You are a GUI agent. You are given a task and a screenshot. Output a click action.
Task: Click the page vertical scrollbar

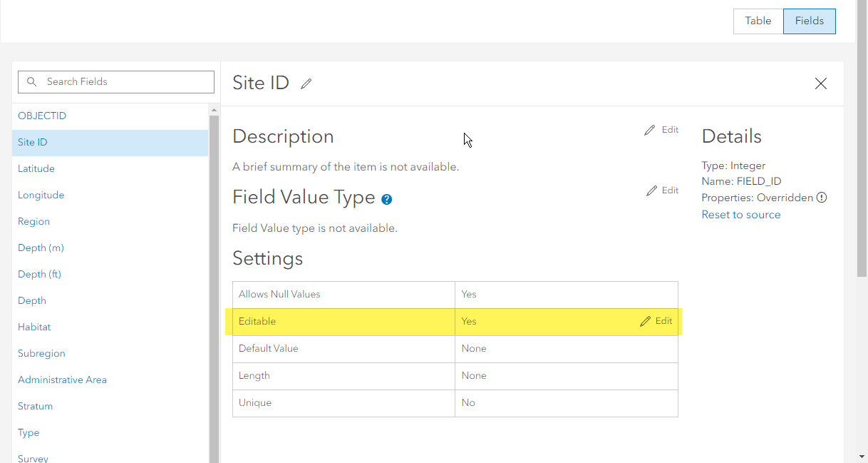[x=862, y=143]
